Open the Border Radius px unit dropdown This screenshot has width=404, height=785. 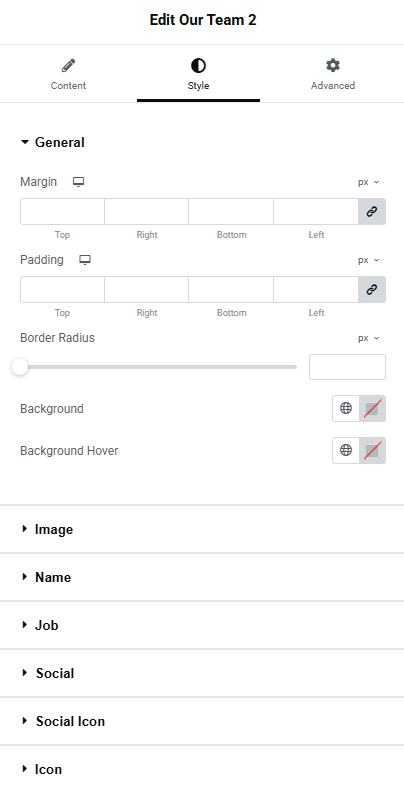[x=368, y=338]
